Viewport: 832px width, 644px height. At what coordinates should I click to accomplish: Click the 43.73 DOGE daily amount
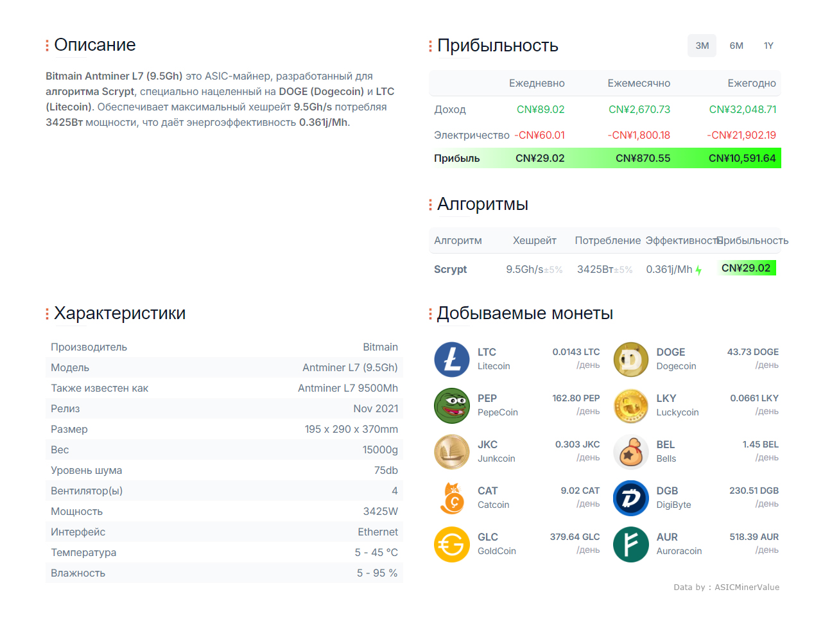[752, 352]
